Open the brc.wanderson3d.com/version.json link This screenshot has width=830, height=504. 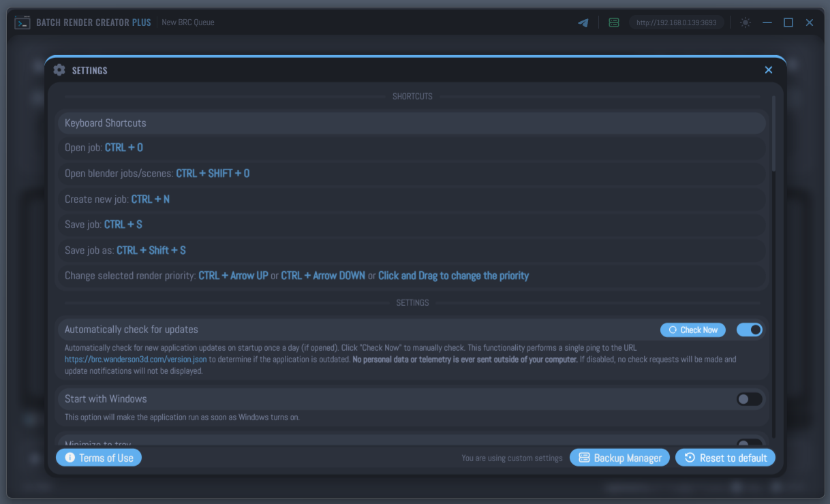coord(136,359)
